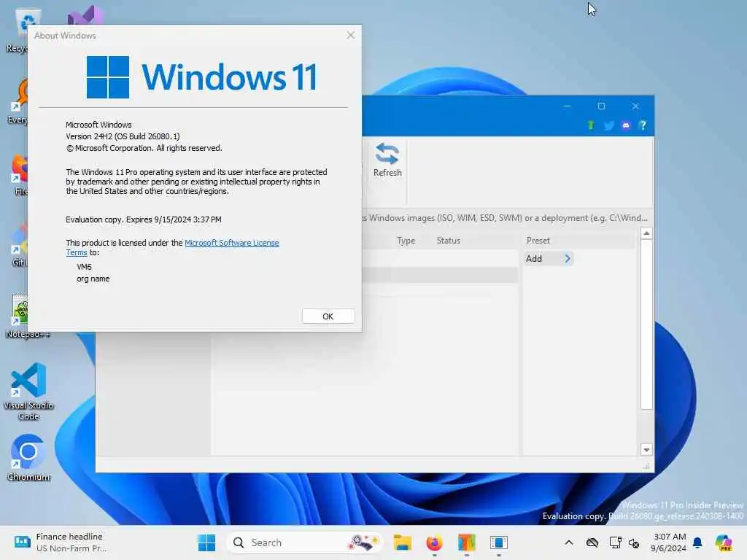Open the Windows Start button
This screenshot has width=747, height=560.
pyautogui.click(x=206, y=542)
